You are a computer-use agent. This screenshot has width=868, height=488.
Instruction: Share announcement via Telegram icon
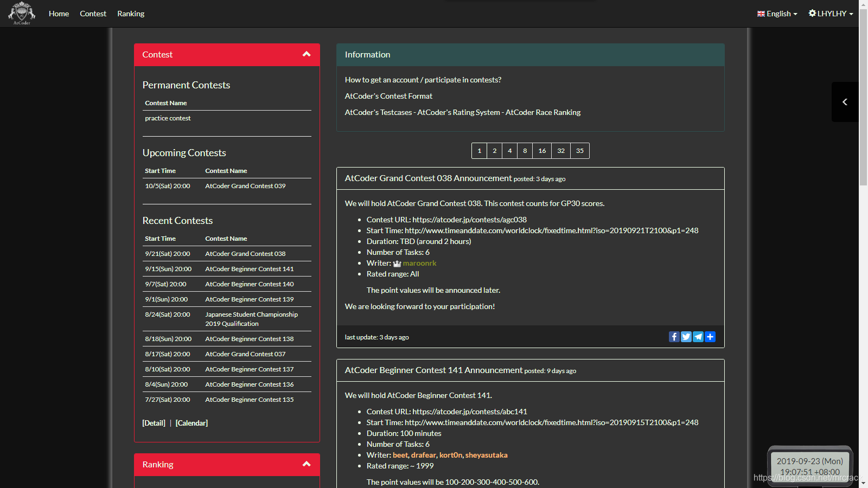[698, 337]
